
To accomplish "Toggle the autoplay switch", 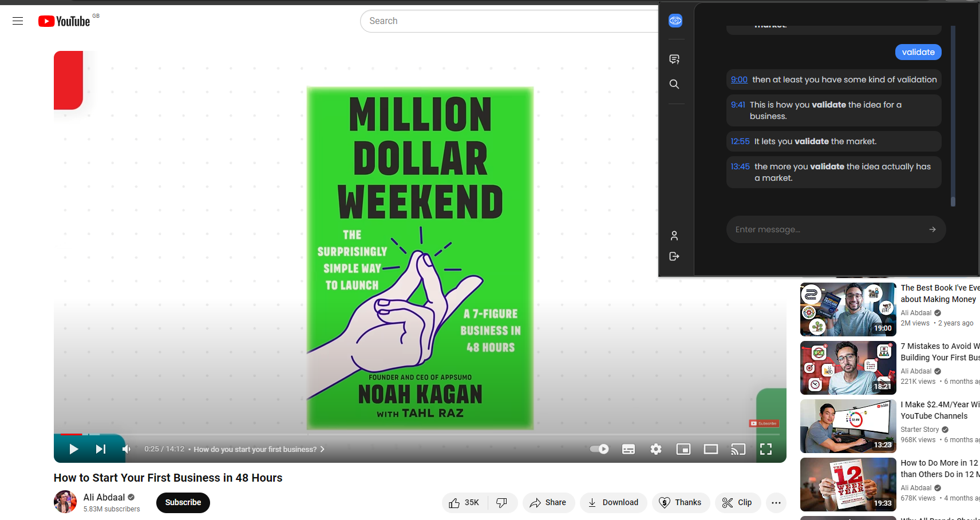I will [x=599, y=449].
